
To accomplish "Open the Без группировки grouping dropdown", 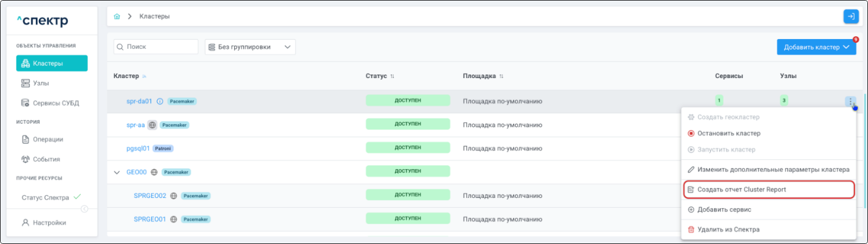I will 250,47.
